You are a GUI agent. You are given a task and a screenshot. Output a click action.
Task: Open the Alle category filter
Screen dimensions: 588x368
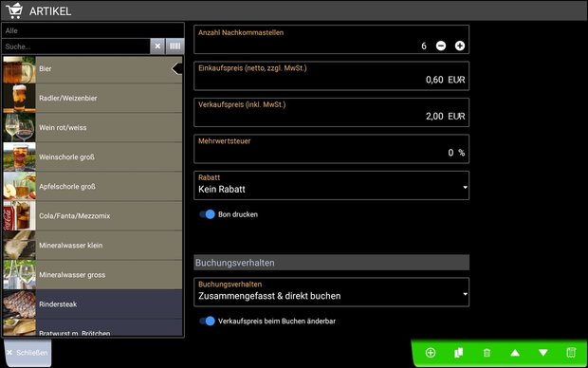pos(93,30)
